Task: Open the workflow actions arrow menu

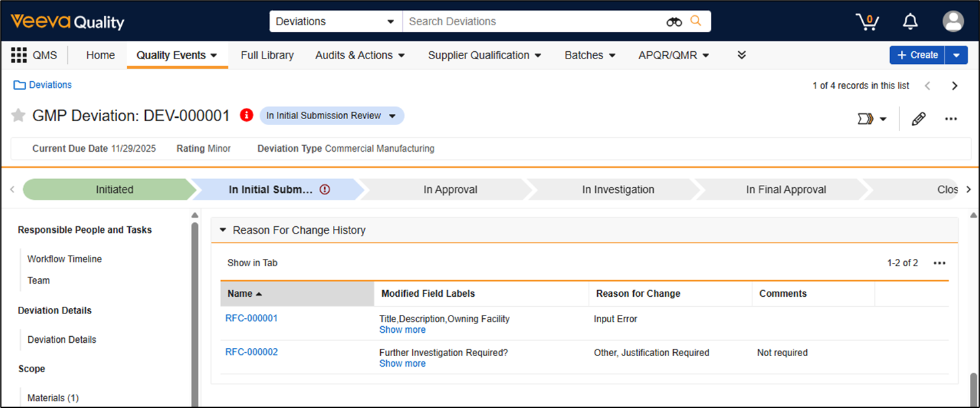Action: pyautogui.click(x=872, y=119)
